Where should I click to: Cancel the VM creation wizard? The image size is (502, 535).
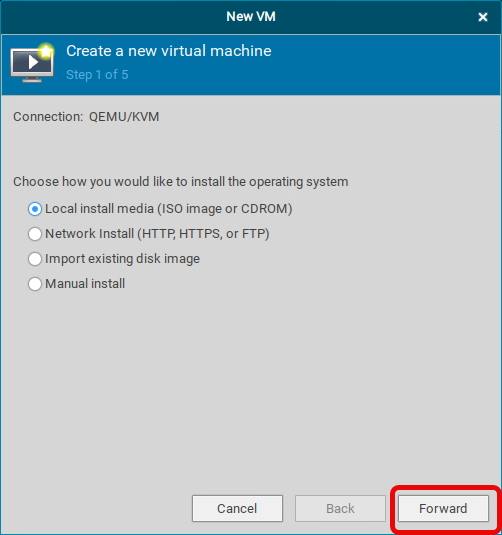coord(238,508)
